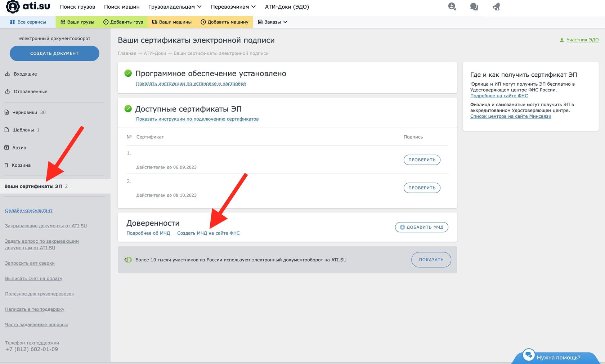The height and width of the screenshot is (364, 605).
Task: Open Написать в техподдержку link
Action: coord(35,309)
